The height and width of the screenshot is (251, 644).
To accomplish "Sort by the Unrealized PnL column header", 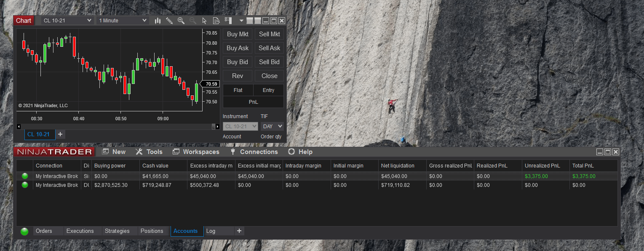I will 546,166.
